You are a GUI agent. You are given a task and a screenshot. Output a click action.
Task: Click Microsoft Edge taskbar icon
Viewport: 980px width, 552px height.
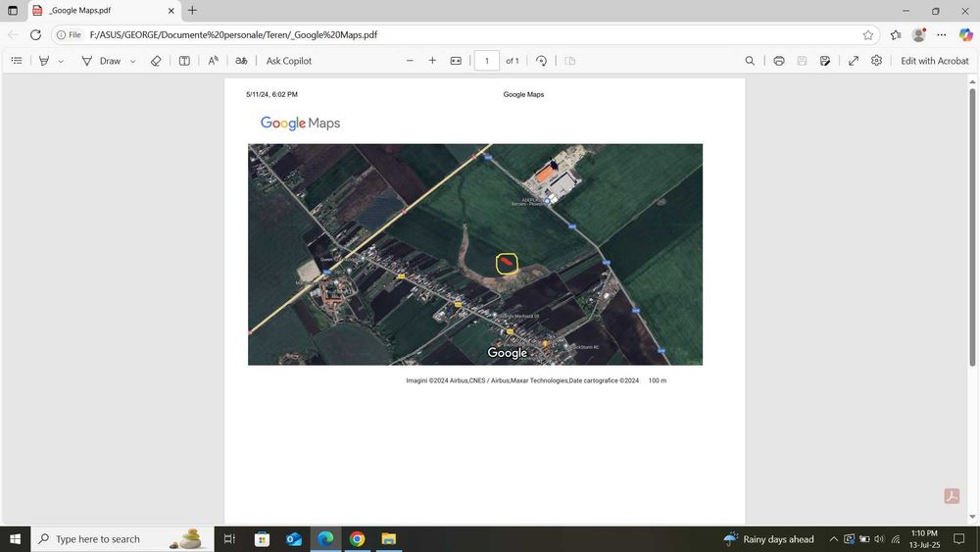click(x=325, y=539)
